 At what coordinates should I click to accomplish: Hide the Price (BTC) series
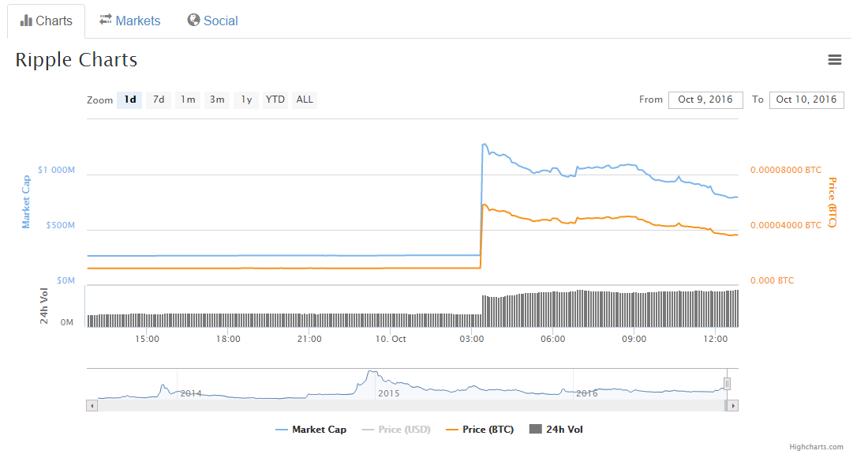coord(480,430)
